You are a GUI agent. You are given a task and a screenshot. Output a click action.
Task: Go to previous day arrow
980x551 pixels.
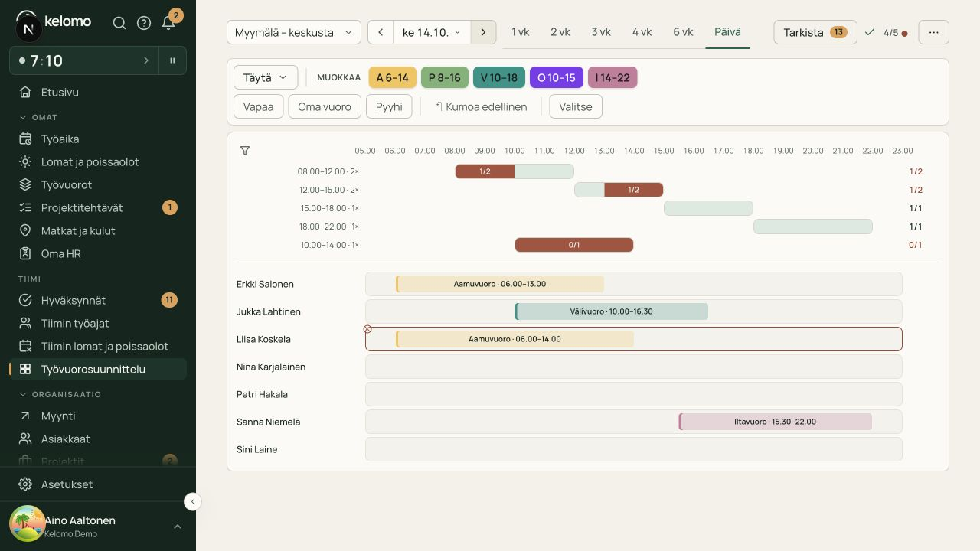click(381, 32)
